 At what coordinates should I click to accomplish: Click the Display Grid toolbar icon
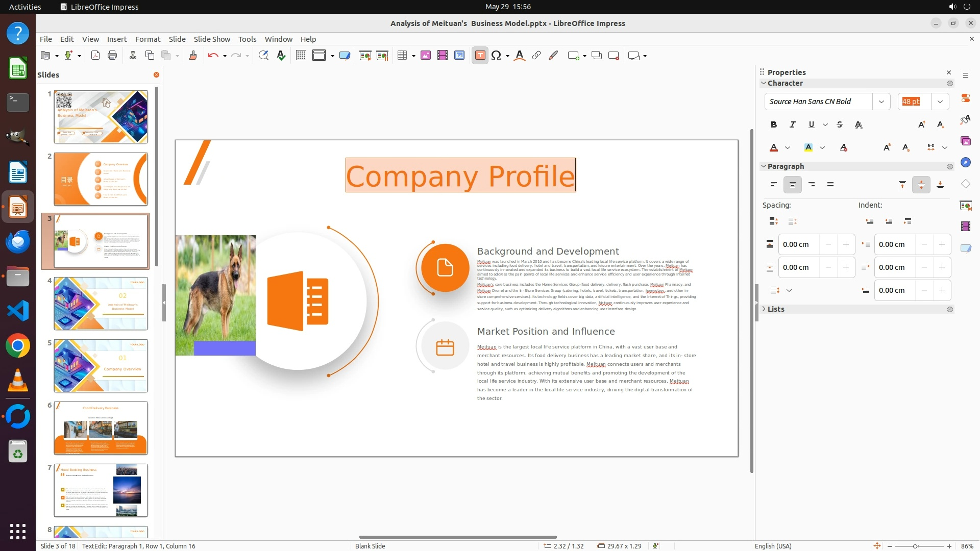(x=301, y=56)
